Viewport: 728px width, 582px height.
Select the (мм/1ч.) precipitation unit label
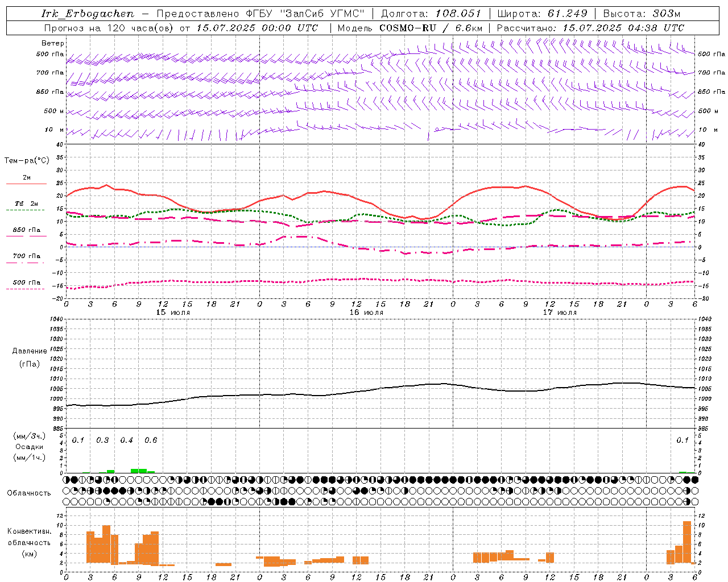click(x=29, y=458)
